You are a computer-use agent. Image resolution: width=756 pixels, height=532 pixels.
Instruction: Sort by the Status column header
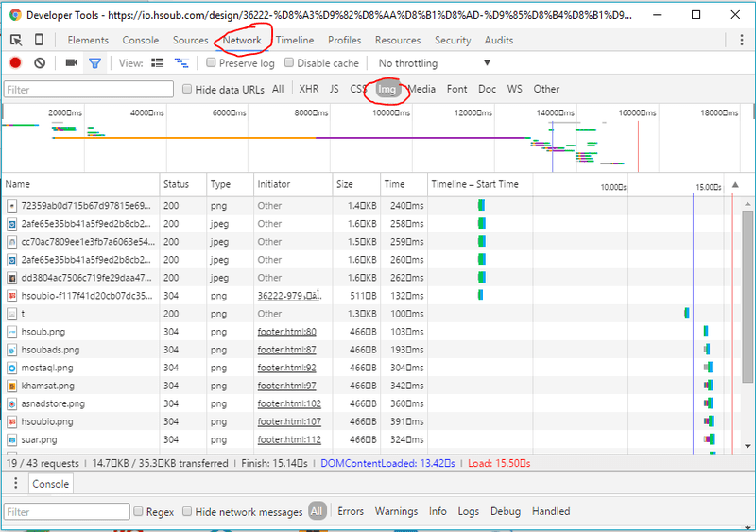(x=182, y=184)
